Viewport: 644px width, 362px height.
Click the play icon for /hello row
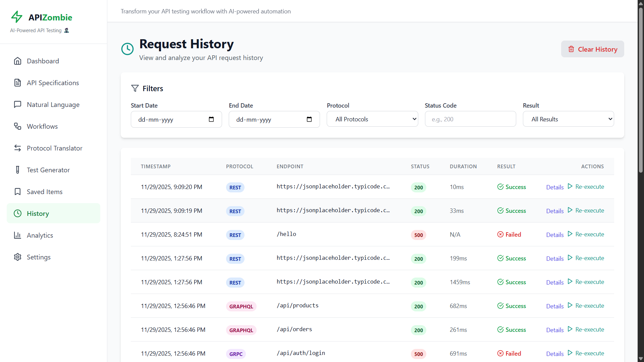(570, 234)
